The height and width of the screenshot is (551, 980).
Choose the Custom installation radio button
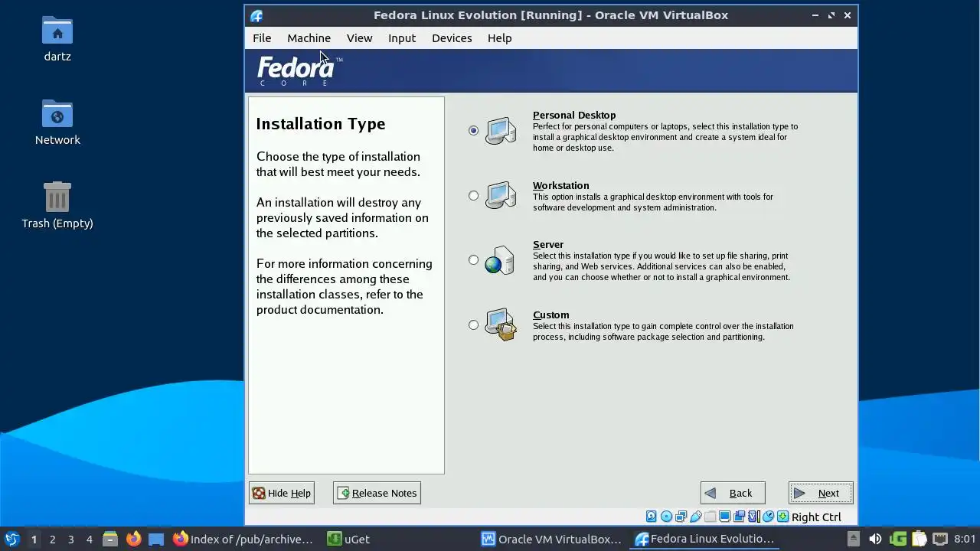coord(473,325)
